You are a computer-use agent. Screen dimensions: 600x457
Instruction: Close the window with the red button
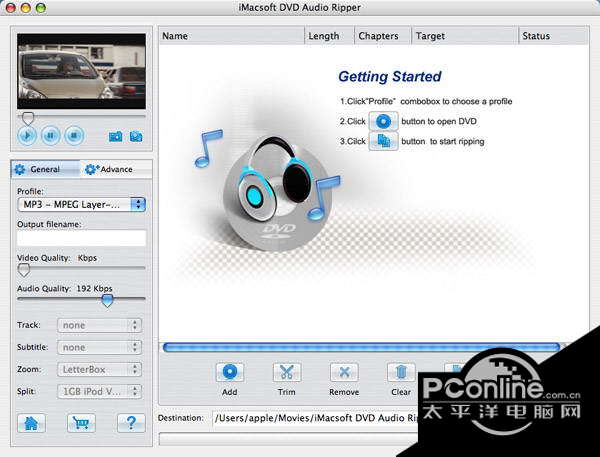point(11,8)
